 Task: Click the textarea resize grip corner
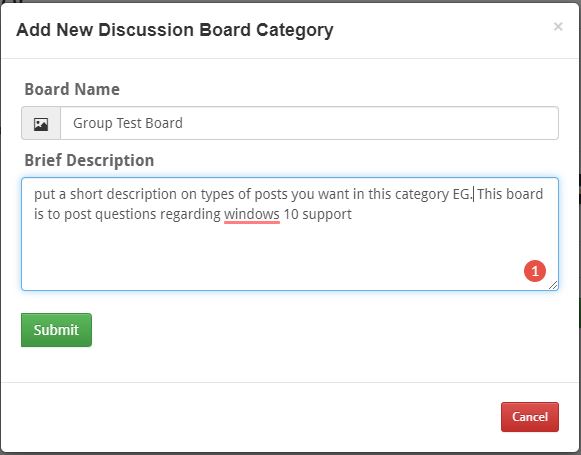coord(553,285)
